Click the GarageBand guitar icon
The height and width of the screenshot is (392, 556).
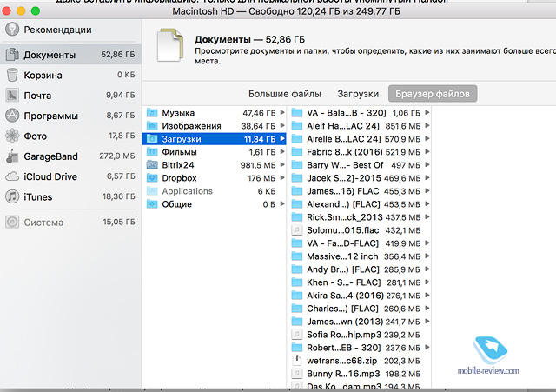[12, 156]
